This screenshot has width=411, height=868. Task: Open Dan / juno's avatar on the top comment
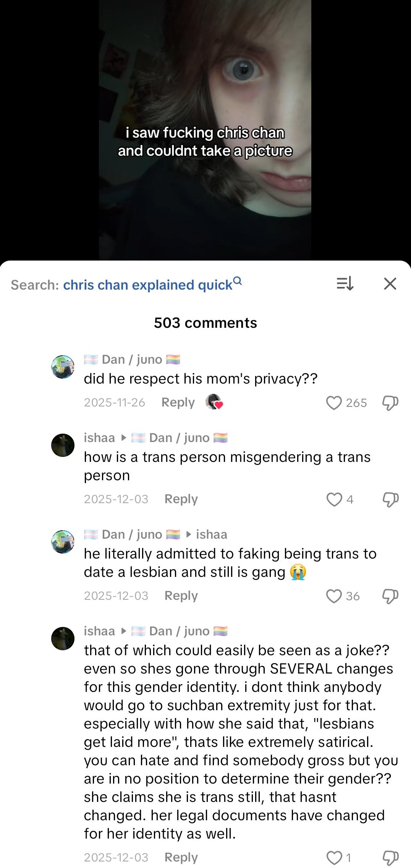(63, 367)
